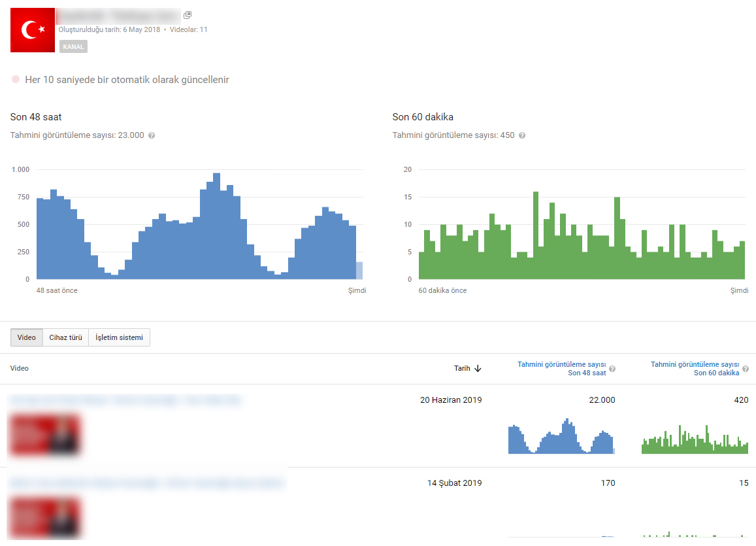Click help icon in Son 60 dakika column header
This screenshot has width=756, height=546.
point(746,369)
